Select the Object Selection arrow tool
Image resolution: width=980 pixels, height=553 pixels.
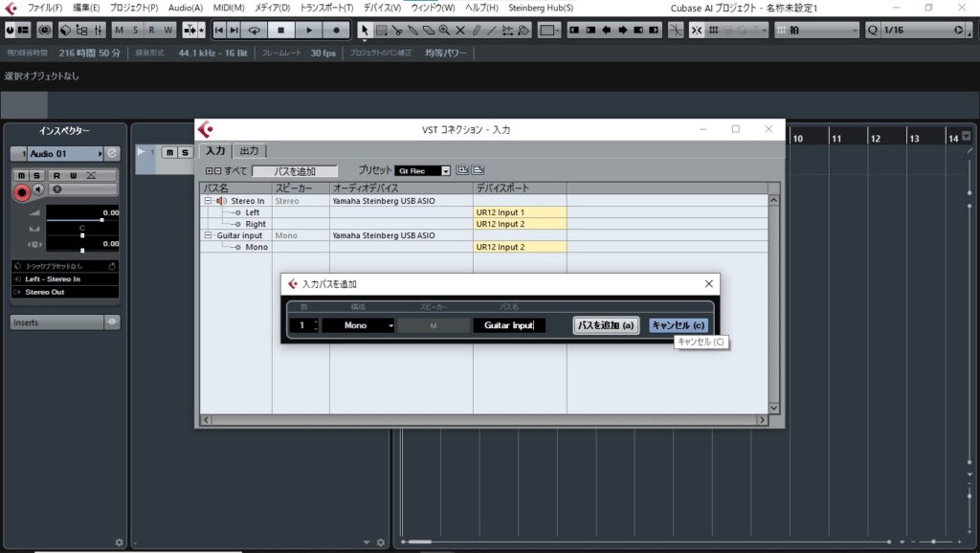365,30
